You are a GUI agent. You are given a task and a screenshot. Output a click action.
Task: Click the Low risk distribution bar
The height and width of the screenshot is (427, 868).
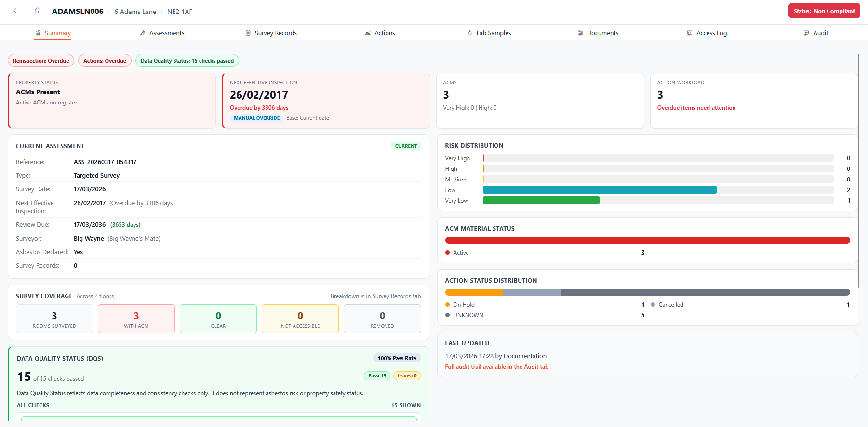599,190
